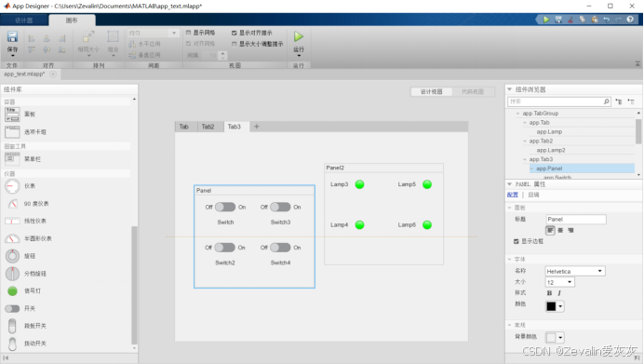
Task: Click the background color swatch
Action: click(551, 338)
